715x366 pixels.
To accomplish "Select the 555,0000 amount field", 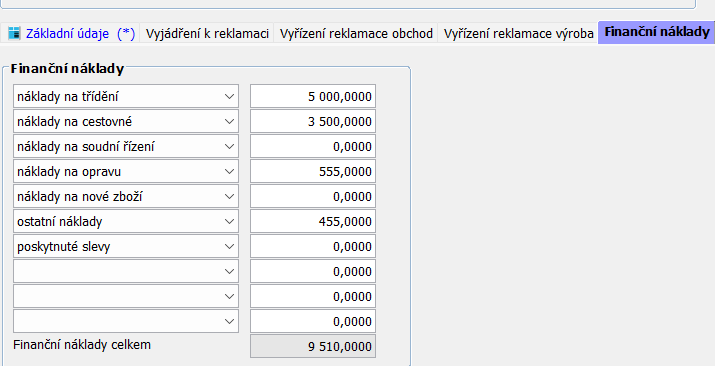I will (x=313, y=171).
